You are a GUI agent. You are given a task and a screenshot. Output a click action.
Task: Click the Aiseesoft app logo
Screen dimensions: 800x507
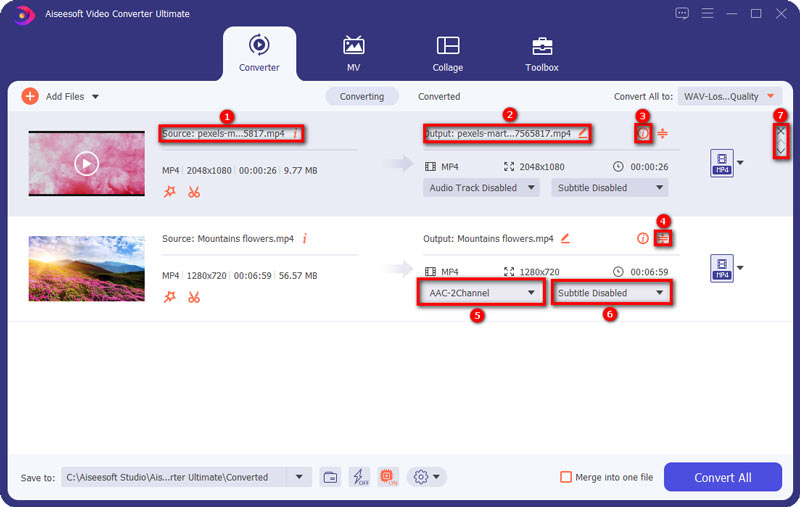pyautogui.click(x=23, y=15)
